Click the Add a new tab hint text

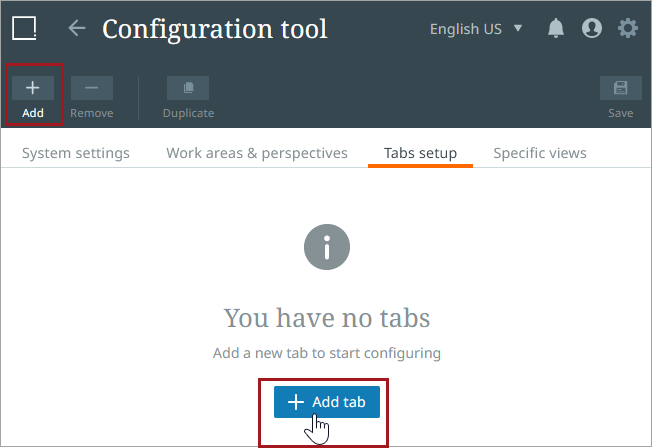(x=327, y=353)
